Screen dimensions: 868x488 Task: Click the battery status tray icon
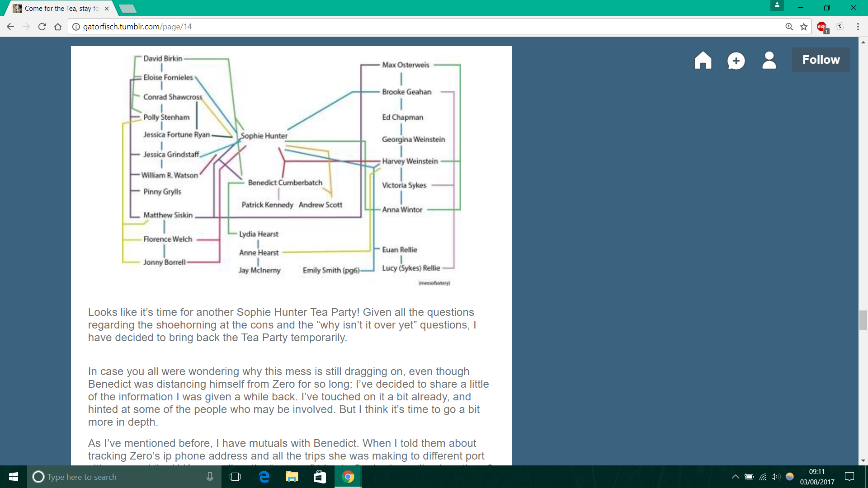tap(749, 477)
